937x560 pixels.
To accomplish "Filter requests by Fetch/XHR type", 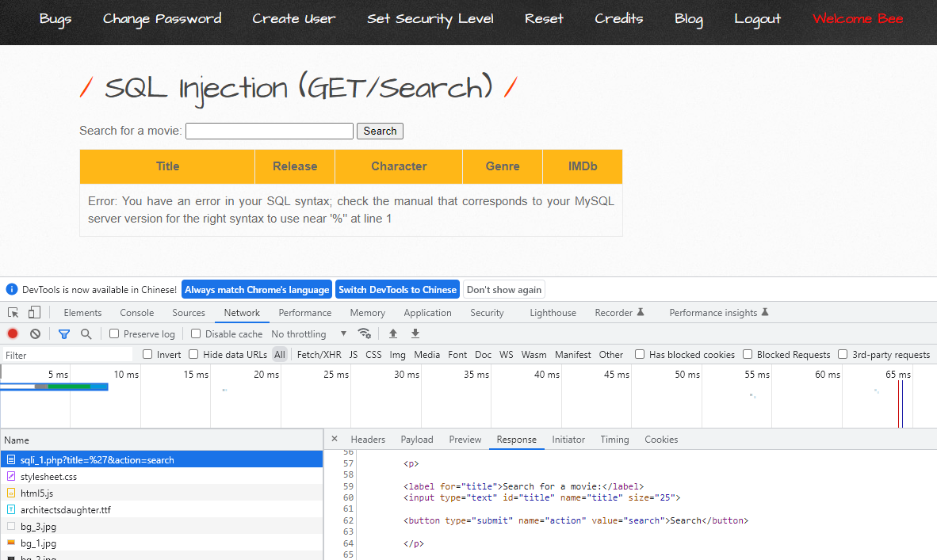I will 319,355.
